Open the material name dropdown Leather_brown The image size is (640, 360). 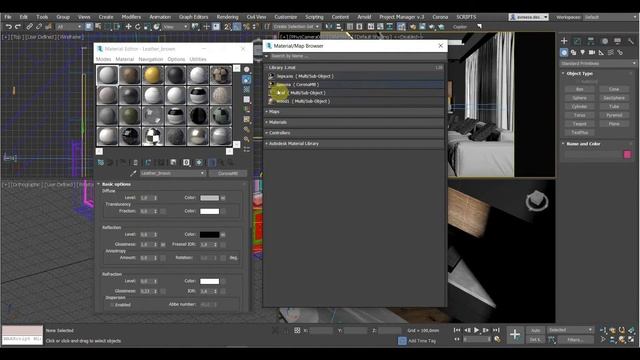[x=173, y=173]
